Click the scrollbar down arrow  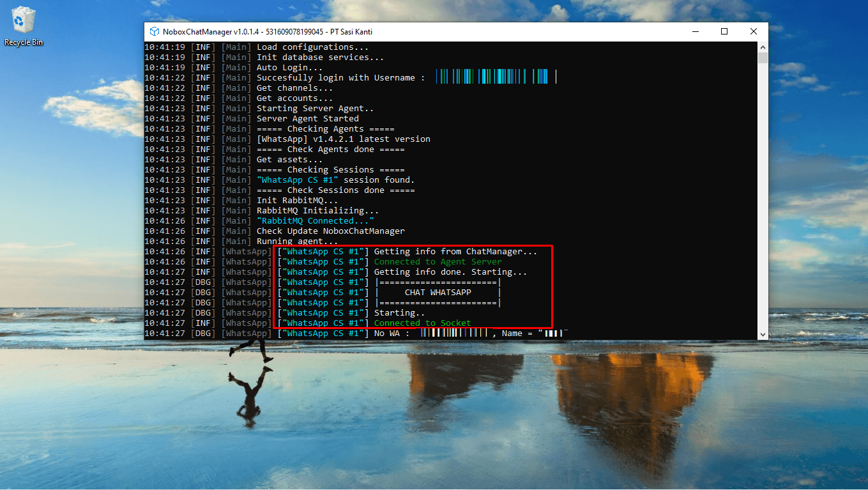pos(763,335)
